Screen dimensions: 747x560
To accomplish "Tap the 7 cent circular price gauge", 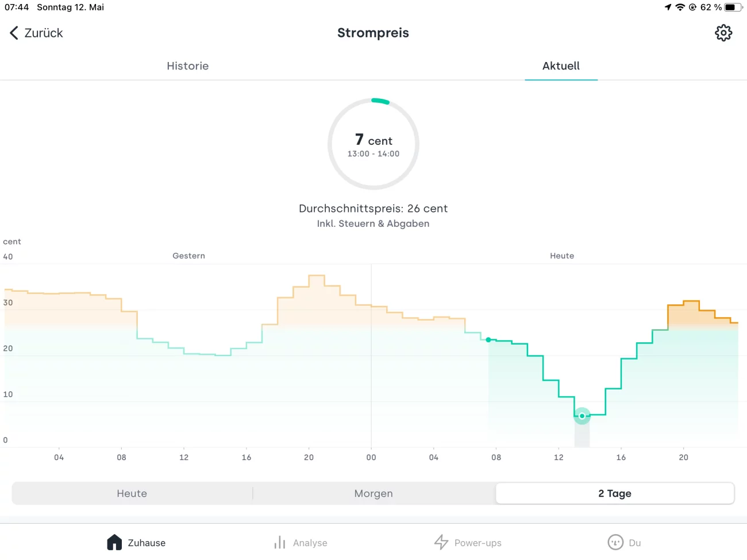I will click(x=373, y=144).
